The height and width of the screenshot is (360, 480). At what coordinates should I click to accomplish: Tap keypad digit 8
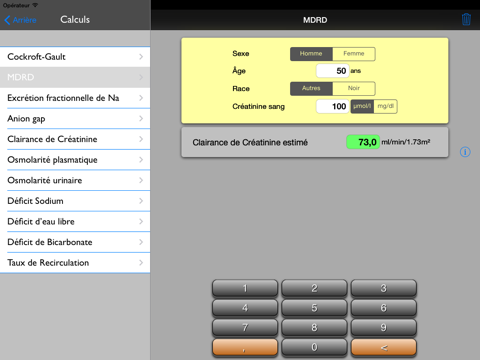pyautogui.click(x=314, y=328)
